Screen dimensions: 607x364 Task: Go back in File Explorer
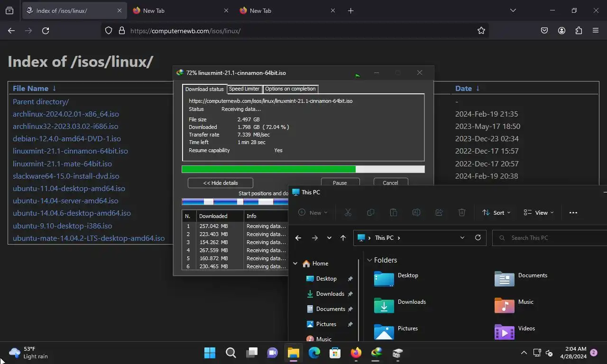tap(298, 237)
